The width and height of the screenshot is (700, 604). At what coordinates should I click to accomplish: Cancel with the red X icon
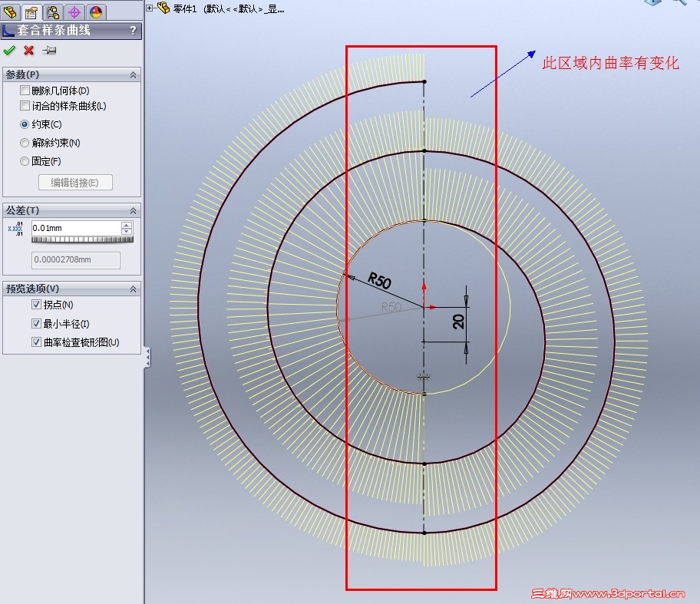[29, 51]
